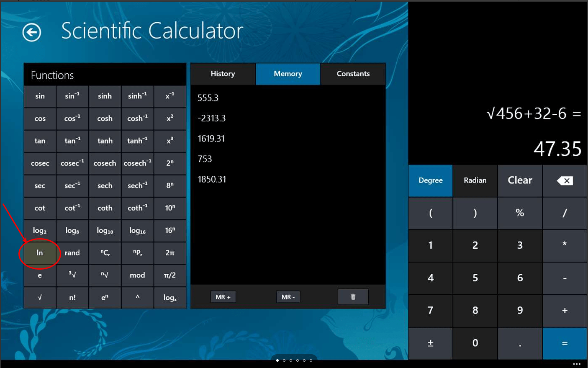Select the nCr combinations function
The width and height of the screenshot is (588, 368).
pyautogui.click(x=105, y=252)
